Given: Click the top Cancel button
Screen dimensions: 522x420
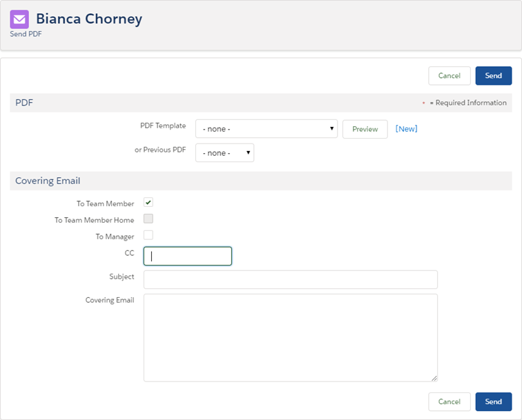Looking at the screenshot, I should coord(449,76).
